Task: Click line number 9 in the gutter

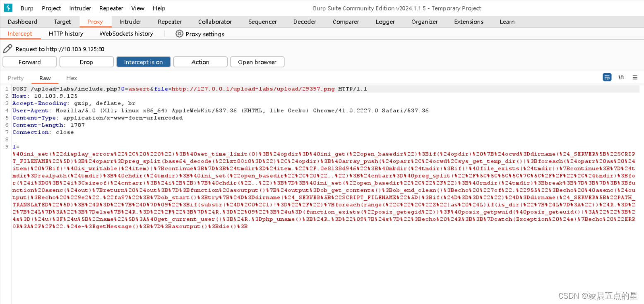Action: point(7,147)
